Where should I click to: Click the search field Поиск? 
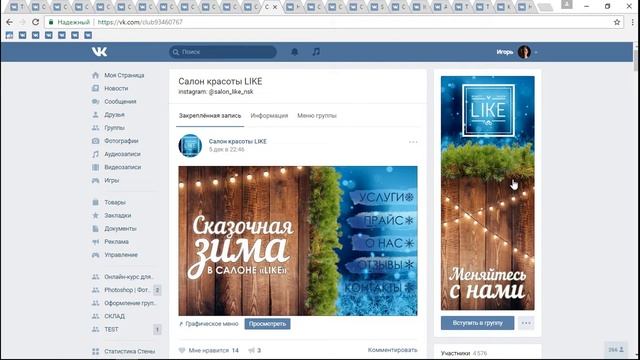pos(223,52)
